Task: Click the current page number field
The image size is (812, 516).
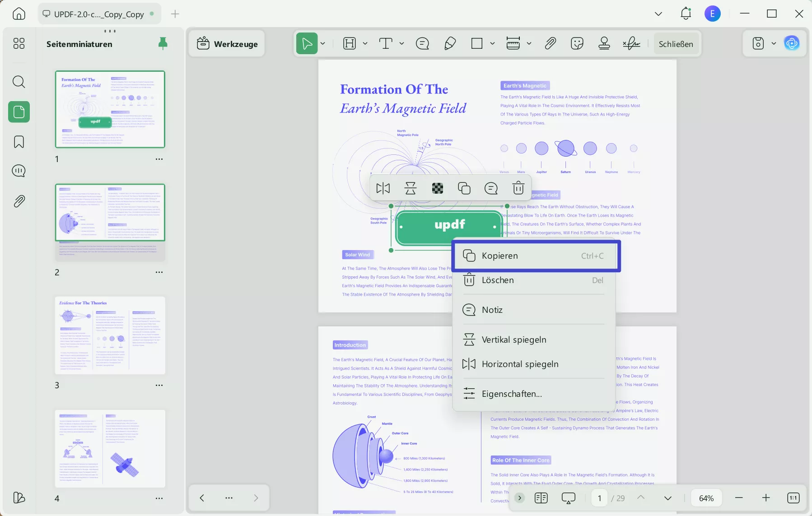Action: tap(600, 498)
